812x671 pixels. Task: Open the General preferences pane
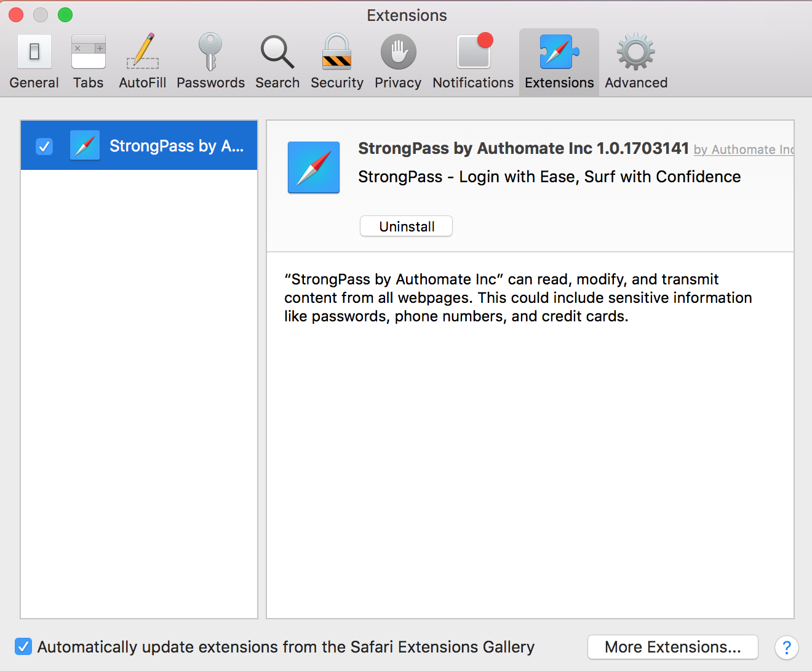[x=34, y=62]
